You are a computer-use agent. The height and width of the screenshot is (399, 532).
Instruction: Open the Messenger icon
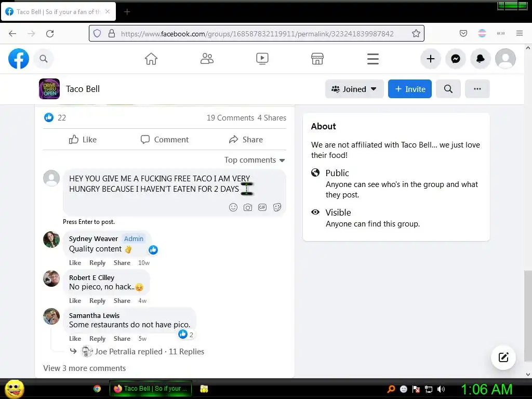(455, 59)
